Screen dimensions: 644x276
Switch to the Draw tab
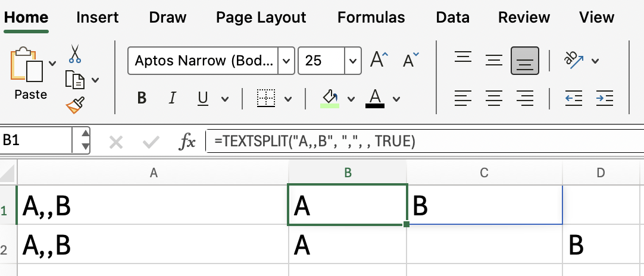168,17
